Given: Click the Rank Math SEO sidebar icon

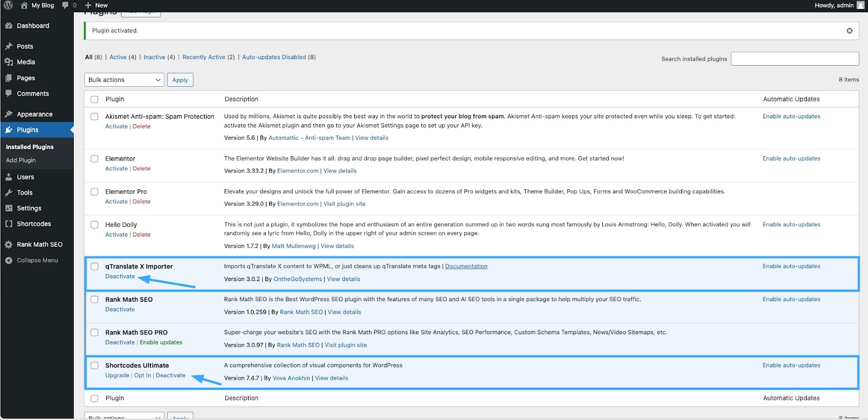Looking at the screenshot, I should tap(9, 245).
